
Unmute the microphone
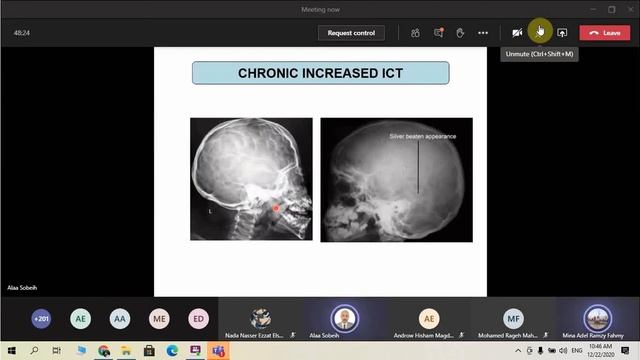(x=540, y=31)
